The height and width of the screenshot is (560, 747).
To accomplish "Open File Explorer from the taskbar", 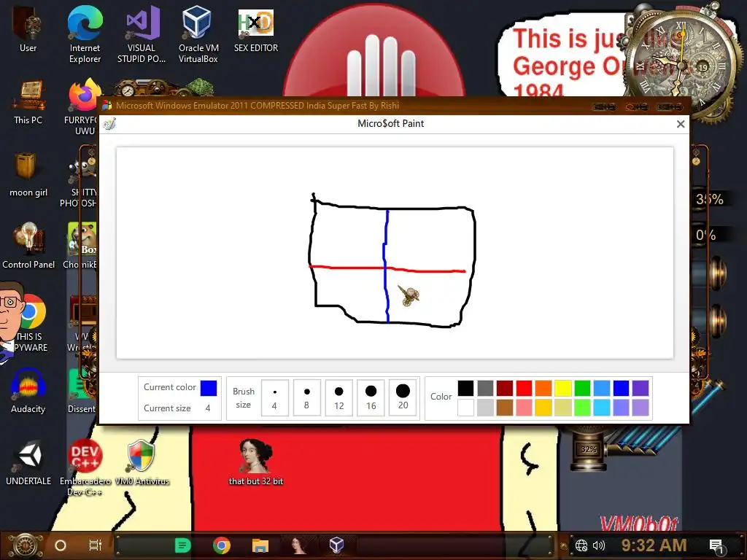I will click(260, 545).
